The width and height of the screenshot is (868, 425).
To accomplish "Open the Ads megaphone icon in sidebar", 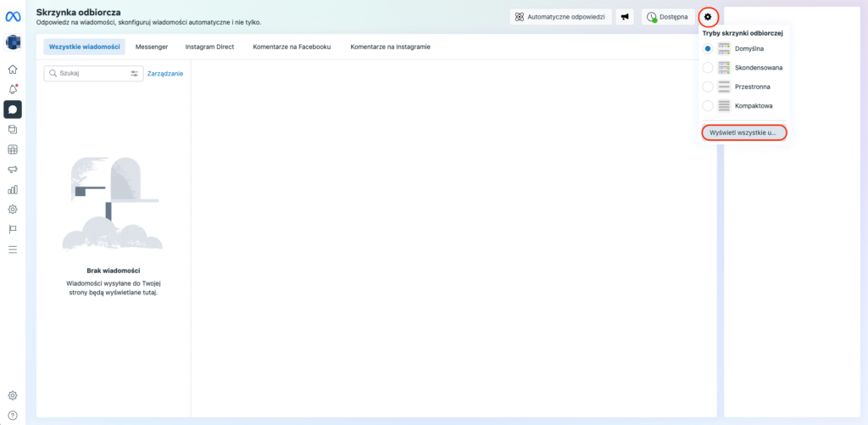I will [13, 170].
